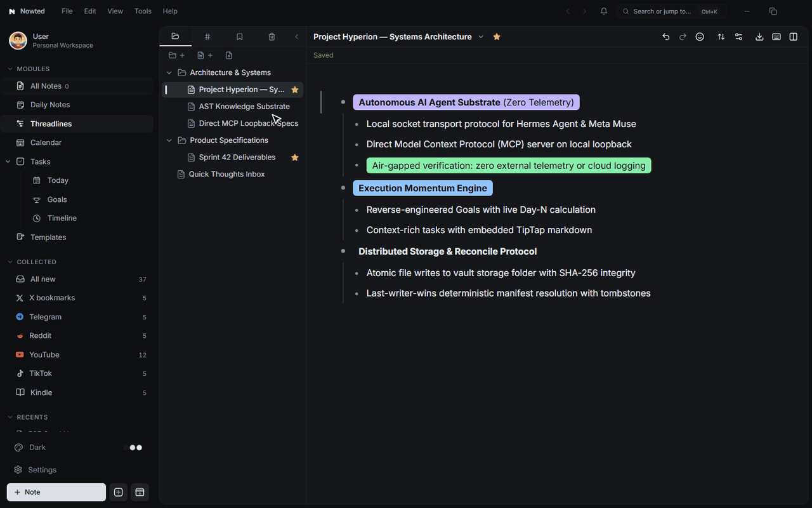This screenshot has height=508, width=812.
Task: Collapse the Product Specifications folder
Action: [169, 140]
